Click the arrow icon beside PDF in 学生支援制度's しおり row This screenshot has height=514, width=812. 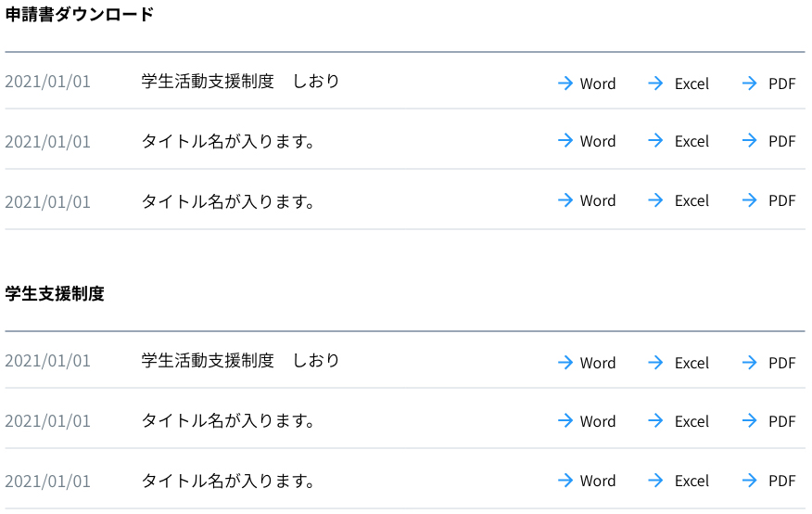point(750,363)
